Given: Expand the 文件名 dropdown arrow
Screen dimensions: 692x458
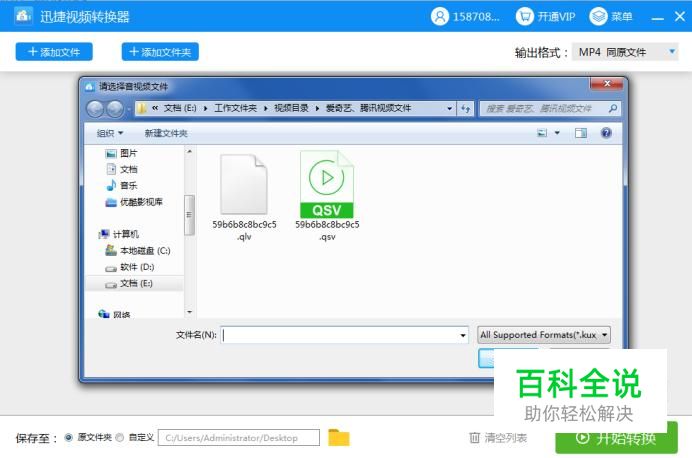Looking at the screenshot, I should tap(463, 336).
